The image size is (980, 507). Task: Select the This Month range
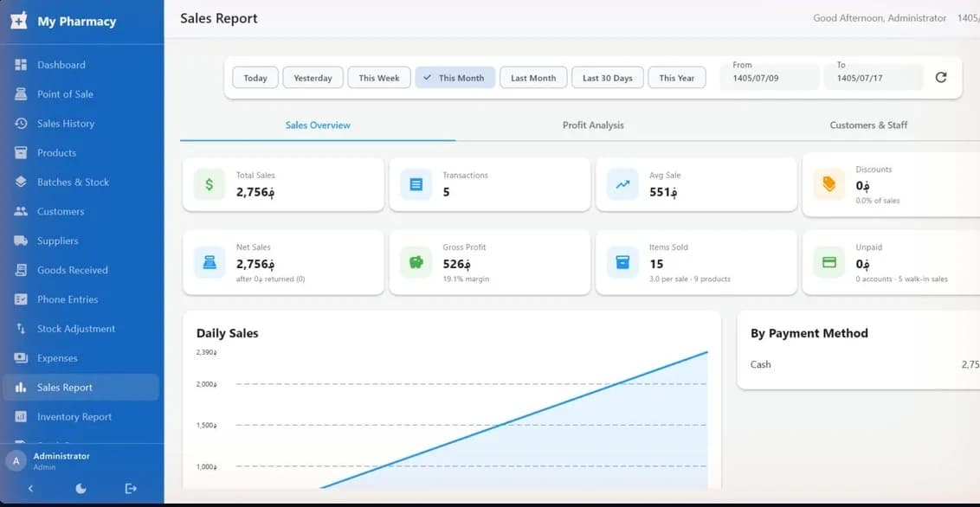(455, 78)
